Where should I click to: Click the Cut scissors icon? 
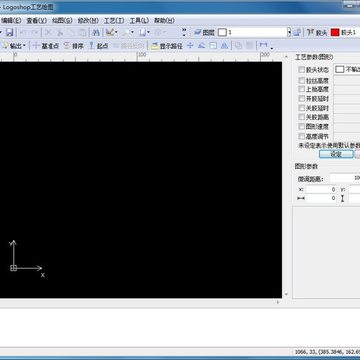click(60, 32)
